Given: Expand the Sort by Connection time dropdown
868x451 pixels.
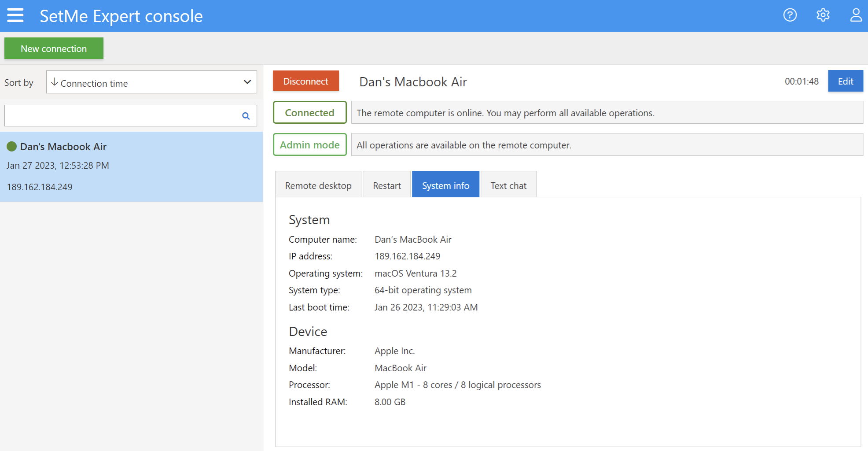Looking at the screenshot, I should point(151,82).
